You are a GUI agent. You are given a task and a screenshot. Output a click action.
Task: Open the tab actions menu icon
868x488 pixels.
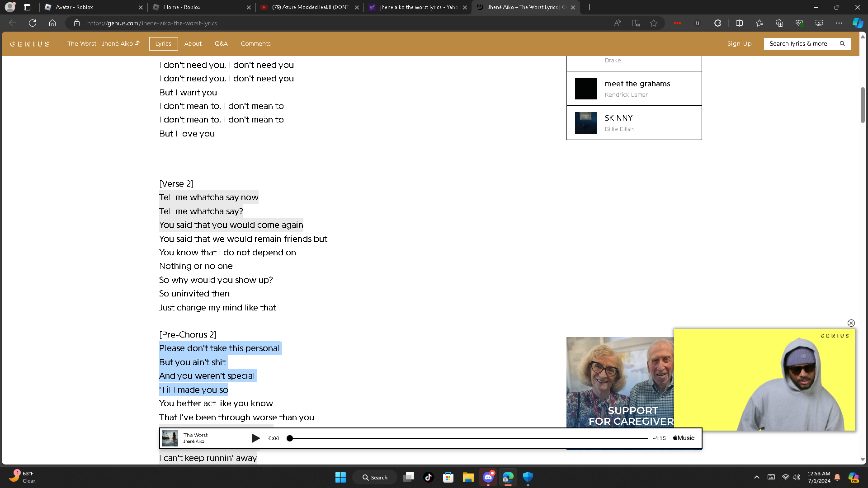pyautogui.click(x=27, y=7)
